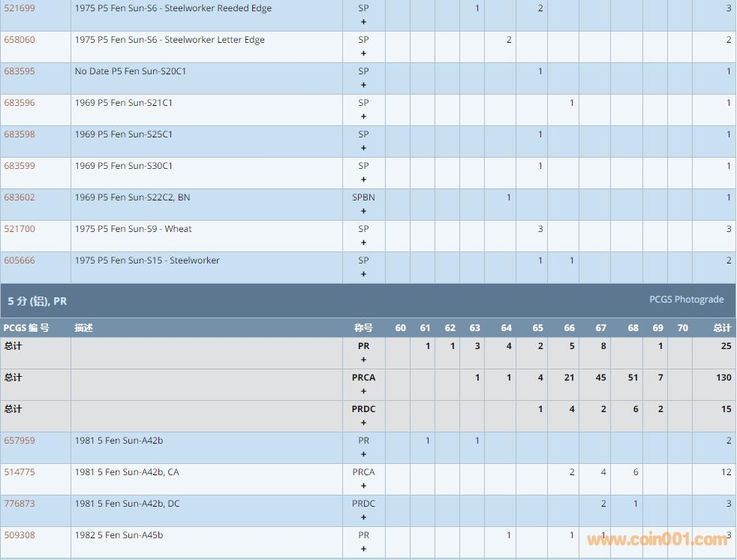Expand plus sign for 1969 S21C1 row
Image resolution: width=737 pixels, height=560 pixels.
(364, 116)
